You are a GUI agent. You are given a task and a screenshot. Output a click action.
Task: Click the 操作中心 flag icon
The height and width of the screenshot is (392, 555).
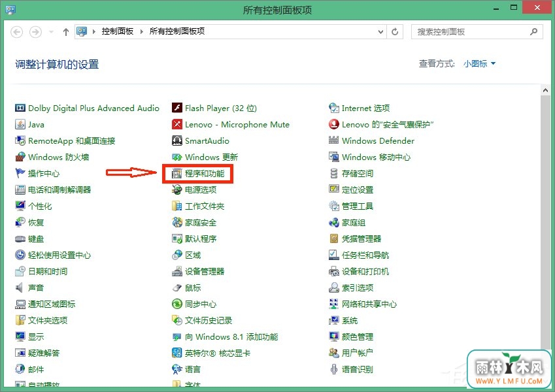[20, 173]
